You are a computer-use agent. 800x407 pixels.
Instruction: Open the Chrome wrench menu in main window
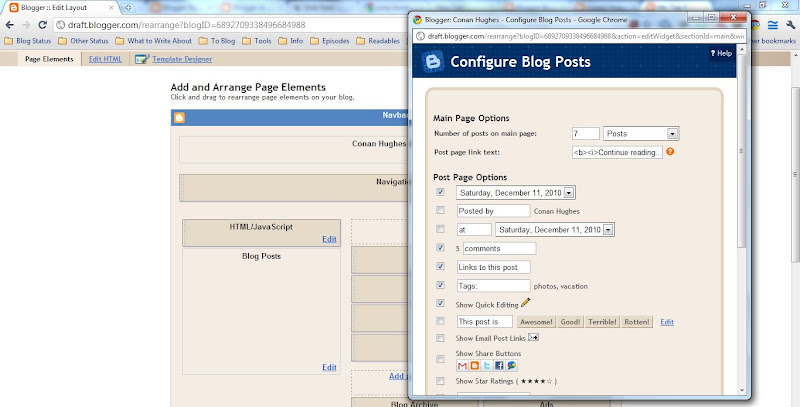[x=790, y=25]
